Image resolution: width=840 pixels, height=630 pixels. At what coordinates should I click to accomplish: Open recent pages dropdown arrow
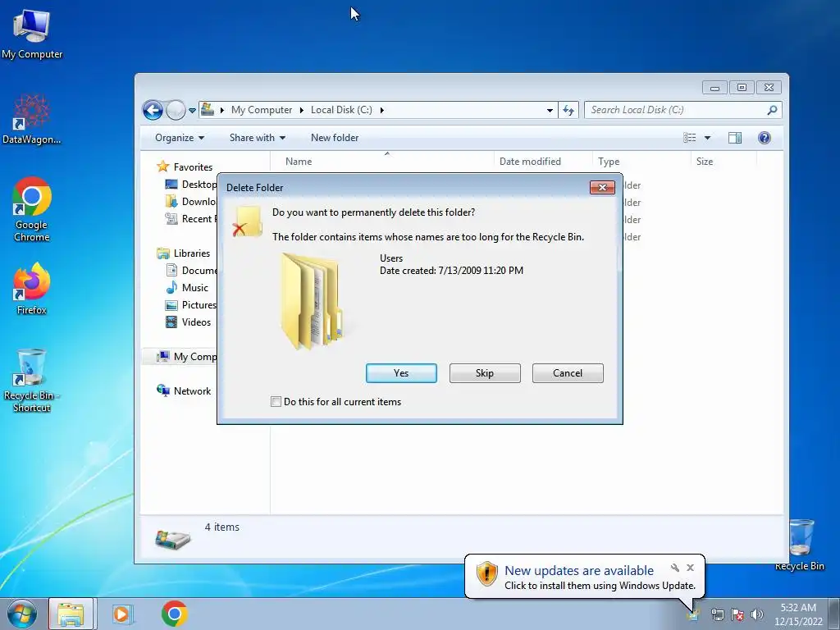point(192,111)
